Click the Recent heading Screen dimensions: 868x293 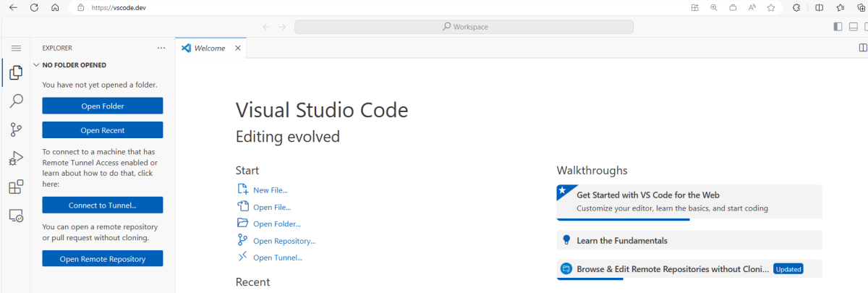tap(252, 282)
